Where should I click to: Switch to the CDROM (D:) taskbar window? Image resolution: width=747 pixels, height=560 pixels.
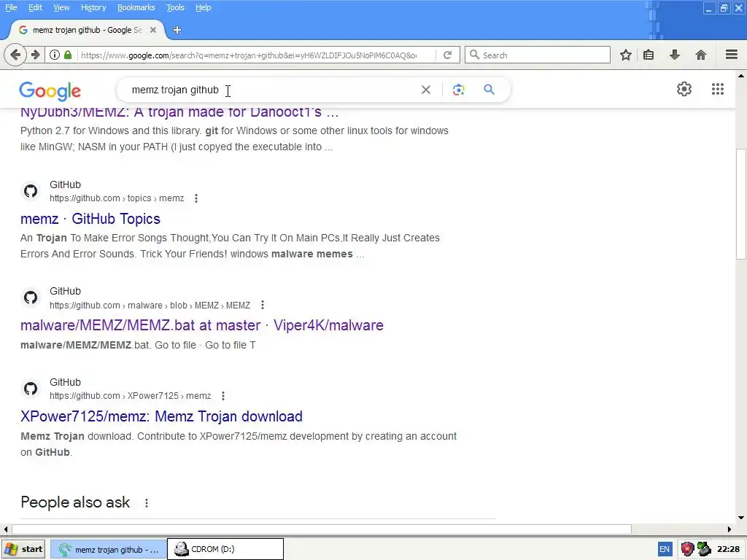click(x=225, y=550)
